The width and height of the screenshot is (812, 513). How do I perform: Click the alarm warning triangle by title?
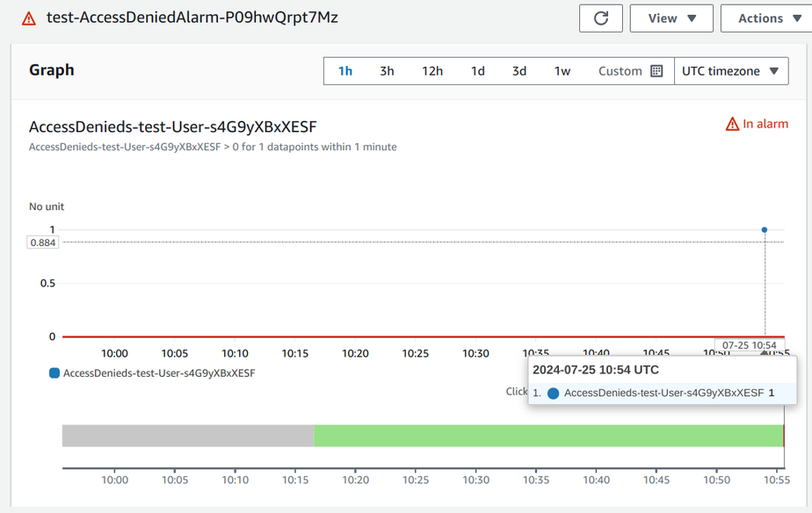tap(29, 18)
